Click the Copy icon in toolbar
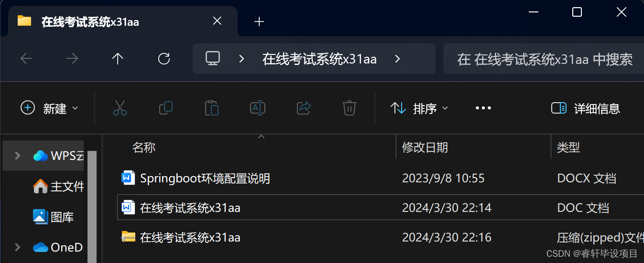Image resolution: width=644 pixels, height=263 pixels. pos(165,108)
